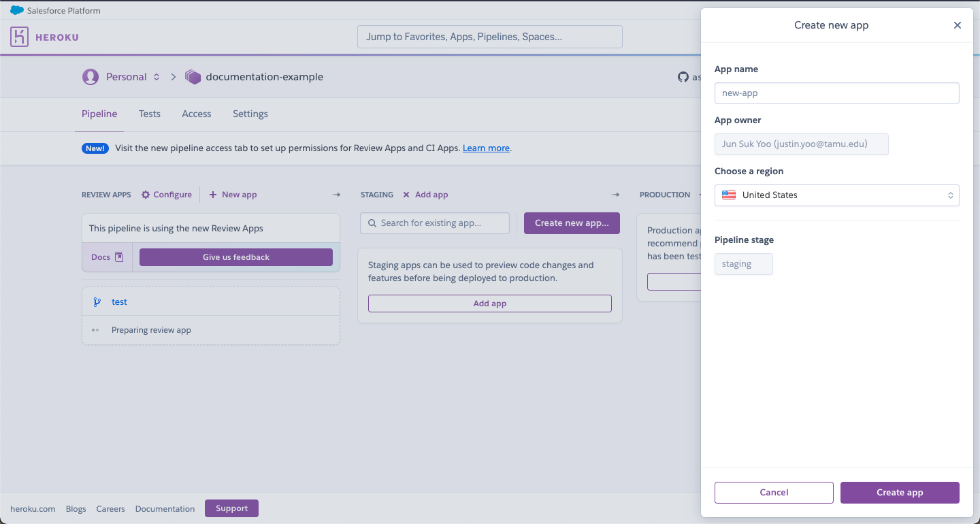The image size is (980, 524).
Task: Click the test branch icon
Action: pos(97,302)
